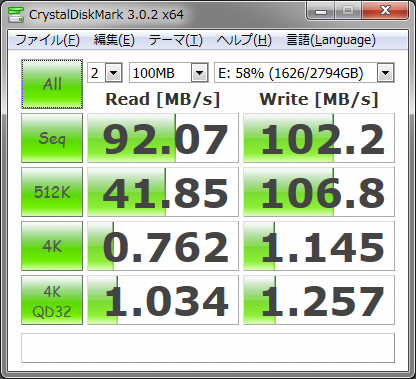Open the ファイル(F) menu
Image resolution: width=416 pixels, height=379 pixels.
click(47, 40)
